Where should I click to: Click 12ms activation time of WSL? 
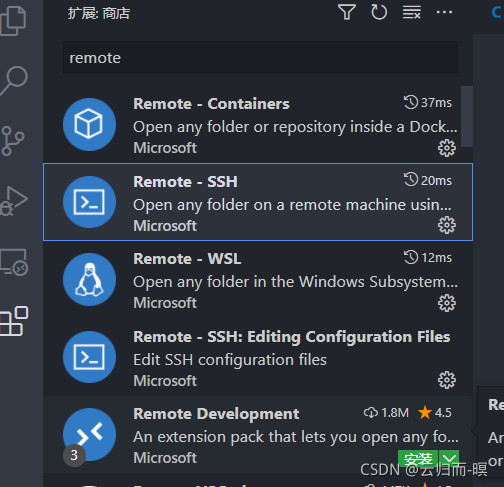point(428,258)
